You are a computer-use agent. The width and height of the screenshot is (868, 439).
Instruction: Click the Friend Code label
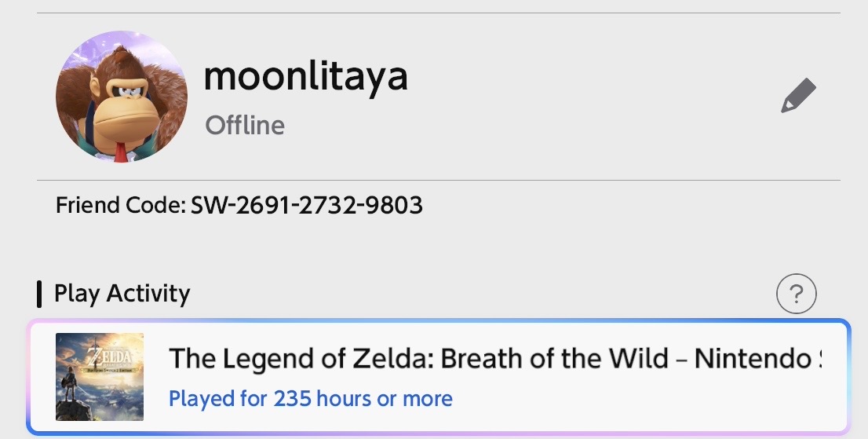(x=120, y=206)
